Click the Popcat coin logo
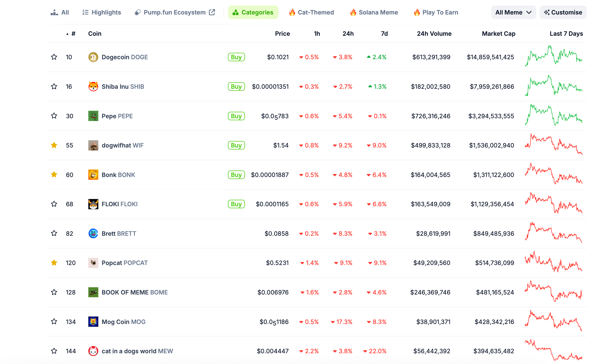Viewport: 614px width, 364px height. pyautogui.click(x=93, y=263)
